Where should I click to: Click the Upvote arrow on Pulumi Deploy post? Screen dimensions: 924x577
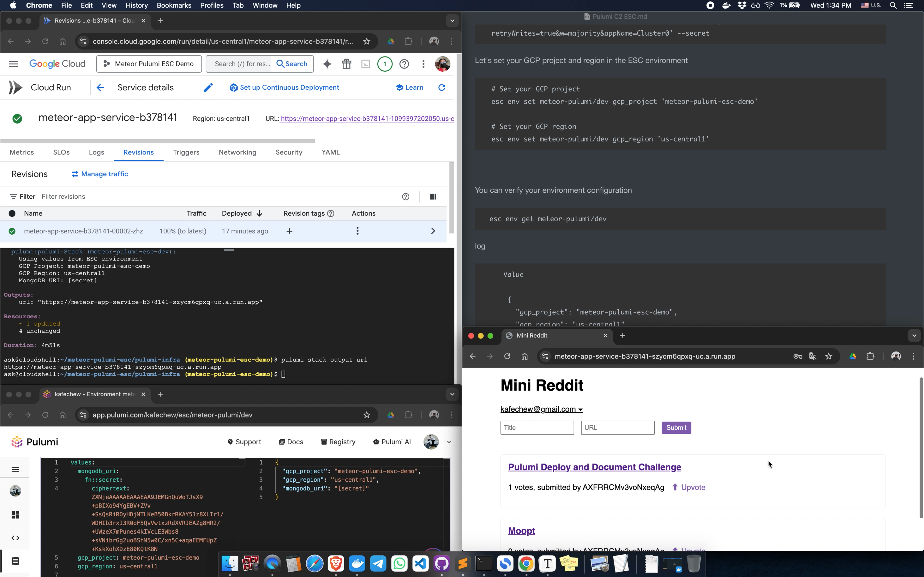coord(675,487)
